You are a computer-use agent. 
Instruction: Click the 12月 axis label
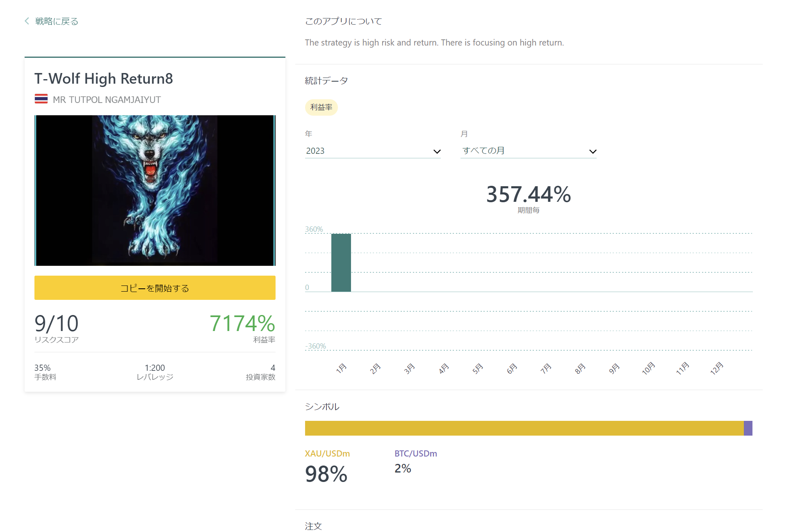(716, 368)
